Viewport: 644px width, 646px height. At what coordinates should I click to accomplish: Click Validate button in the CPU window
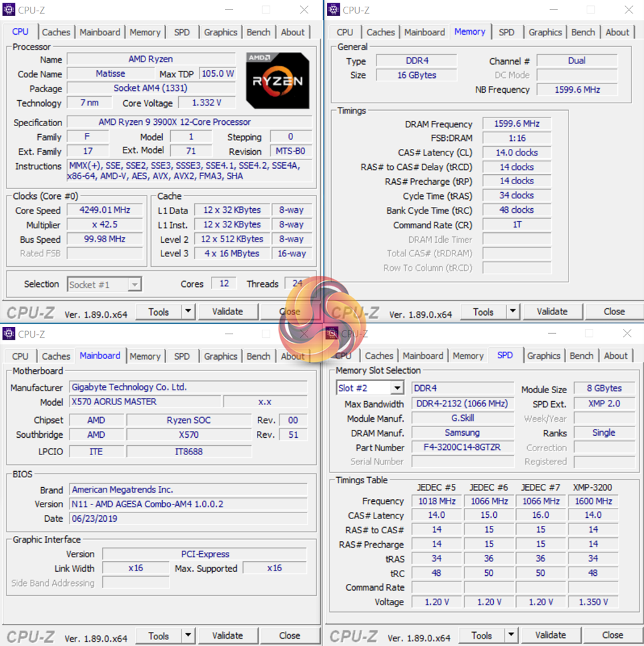point(228,312)
